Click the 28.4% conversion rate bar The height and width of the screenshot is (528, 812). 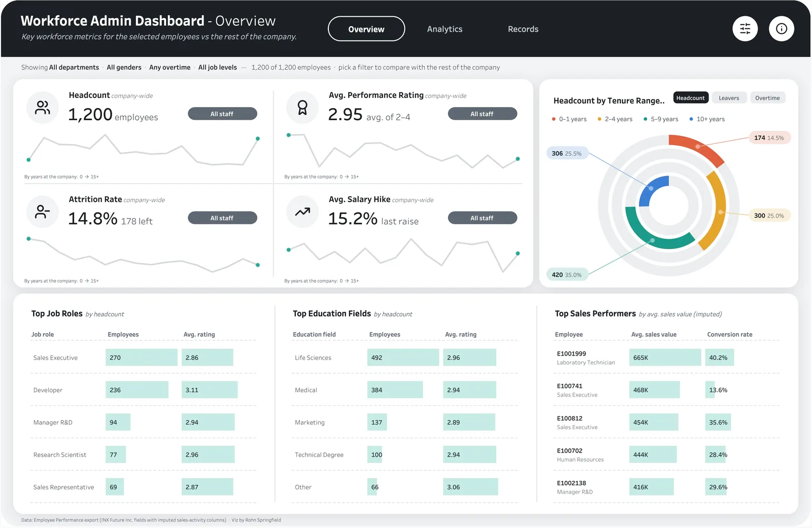pos(717,455)
